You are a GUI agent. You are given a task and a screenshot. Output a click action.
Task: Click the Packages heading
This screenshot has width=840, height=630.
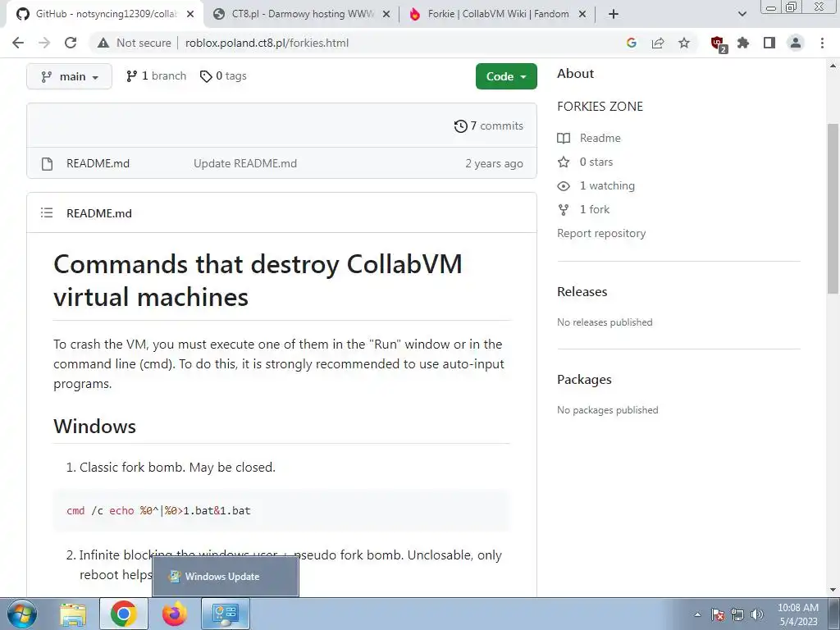coord(584,379)
